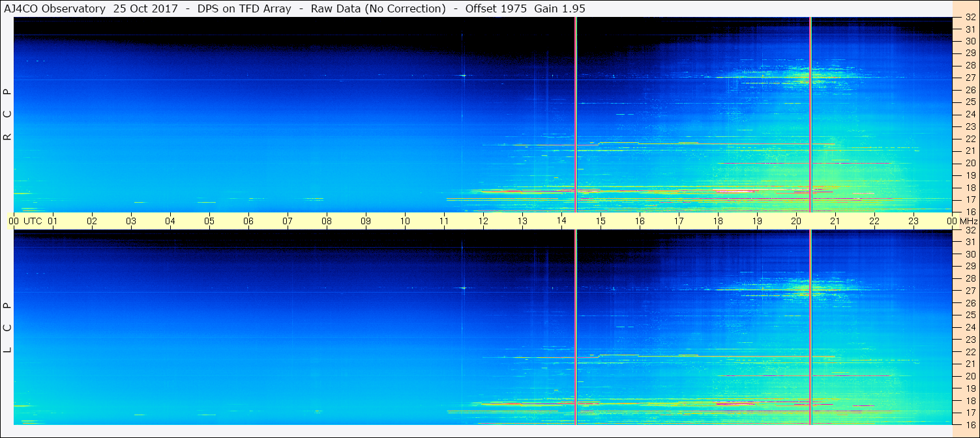
Task: Select hour "23" on the time axis
Action: coord(913,221)
